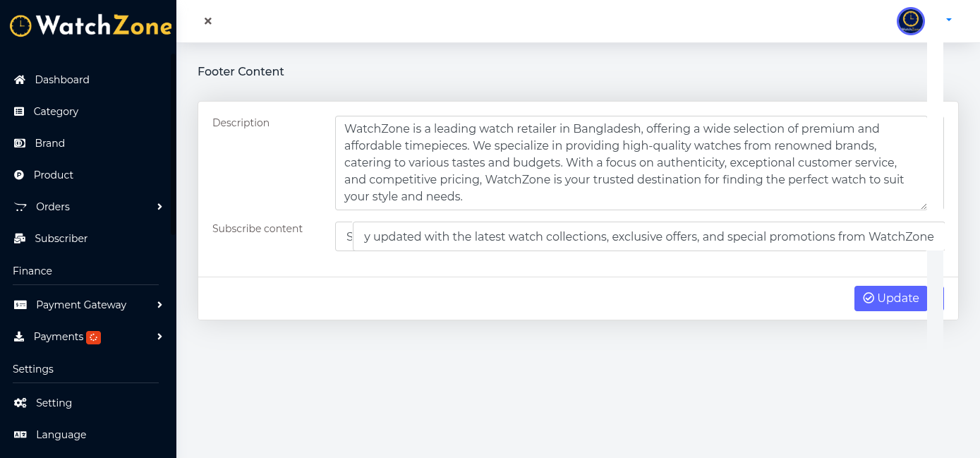Expand the Payment Gateway submenu chevron
The image size is (980, 458).
(x=159, y=305)
